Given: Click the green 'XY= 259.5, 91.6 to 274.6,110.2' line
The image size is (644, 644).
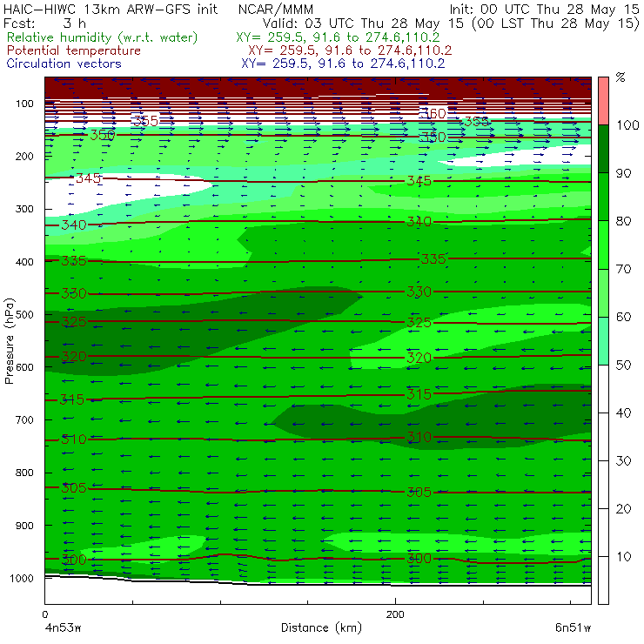Looking at the screenshot, I should [x=338, y=37].
